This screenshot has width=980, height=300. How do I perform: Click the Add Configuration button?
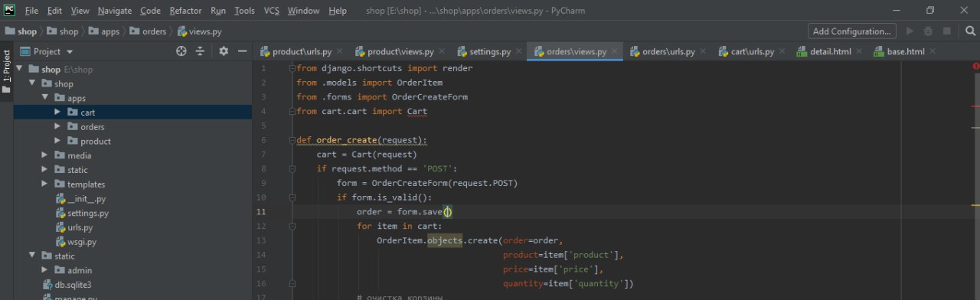point(852,31)
